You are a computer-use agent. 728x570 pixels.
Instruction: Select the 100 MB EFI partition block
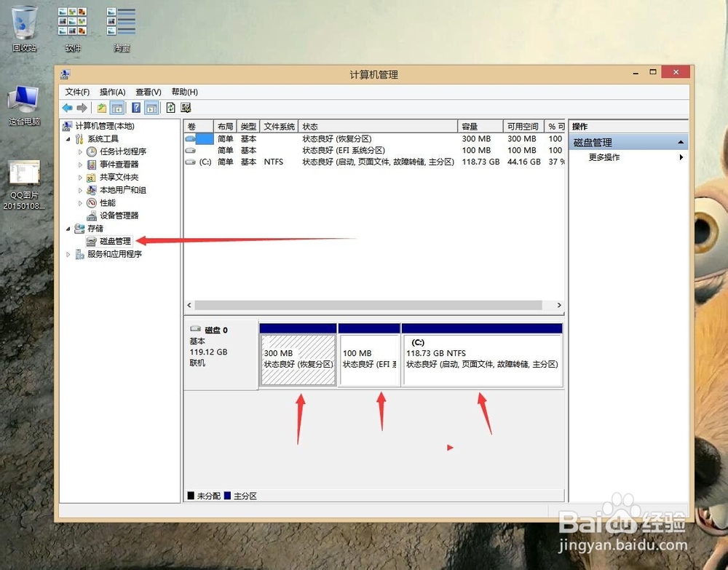pyautogui.click(x=369, y=360)
